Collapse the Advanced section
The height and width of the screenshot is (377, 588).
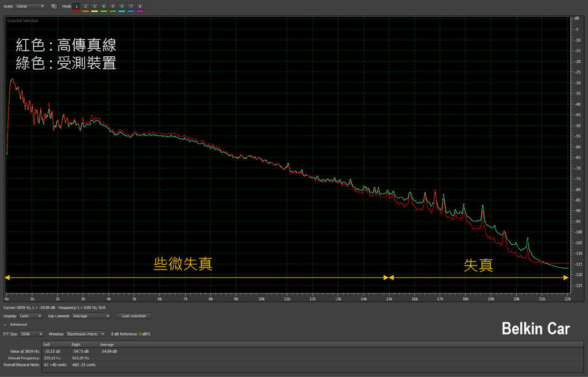5,325
